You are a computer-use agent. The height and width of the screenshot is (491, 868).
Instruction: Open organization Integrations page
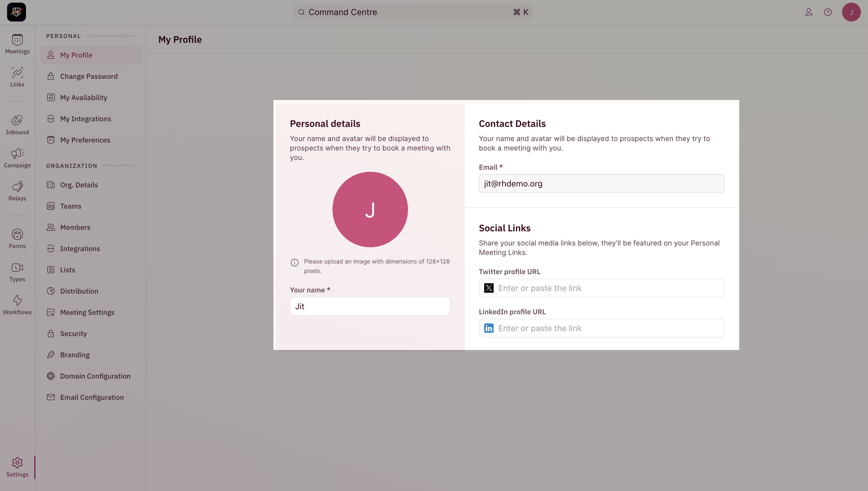[x=91, y=248]
